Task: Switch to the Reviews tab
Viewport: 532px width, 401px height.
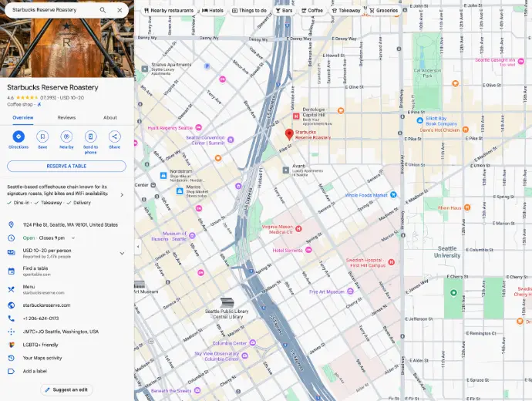Action: tap(66, 118)
